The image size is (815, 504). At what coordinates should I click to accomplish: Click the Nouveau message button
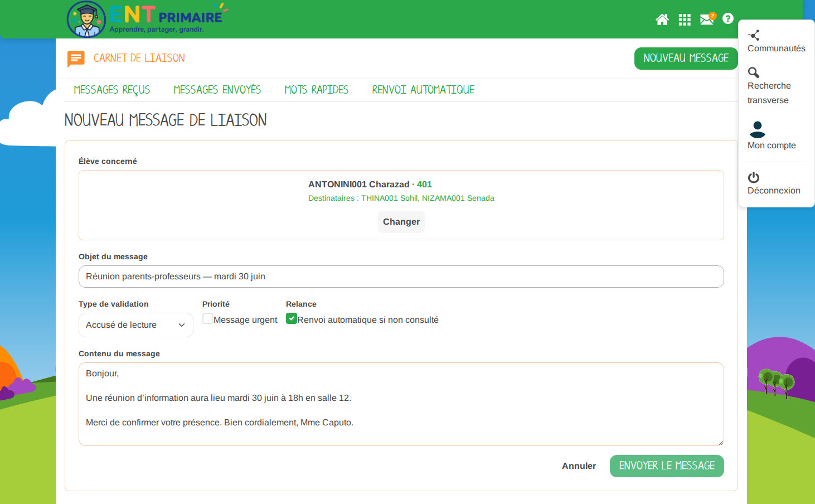(x=686, y=59)
